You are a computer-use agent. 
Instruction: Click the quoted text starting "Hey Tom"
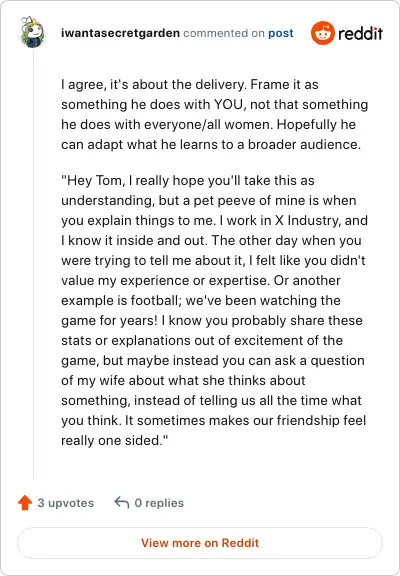tap(214, 310)
